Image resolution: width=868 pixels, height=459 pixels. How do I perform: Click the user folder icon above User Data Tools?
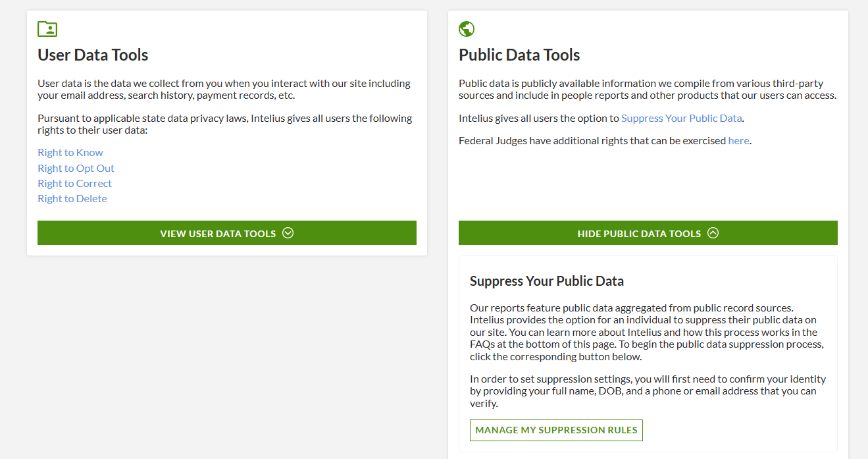[x=47, y=29]
